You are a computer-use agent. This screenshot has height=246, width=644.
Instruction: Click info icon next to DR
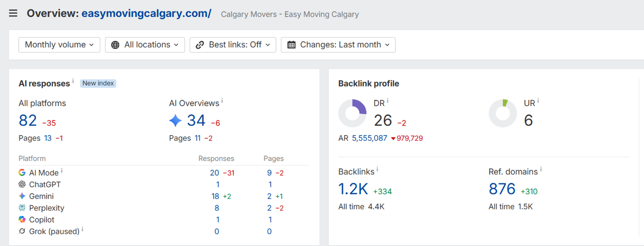387,101
